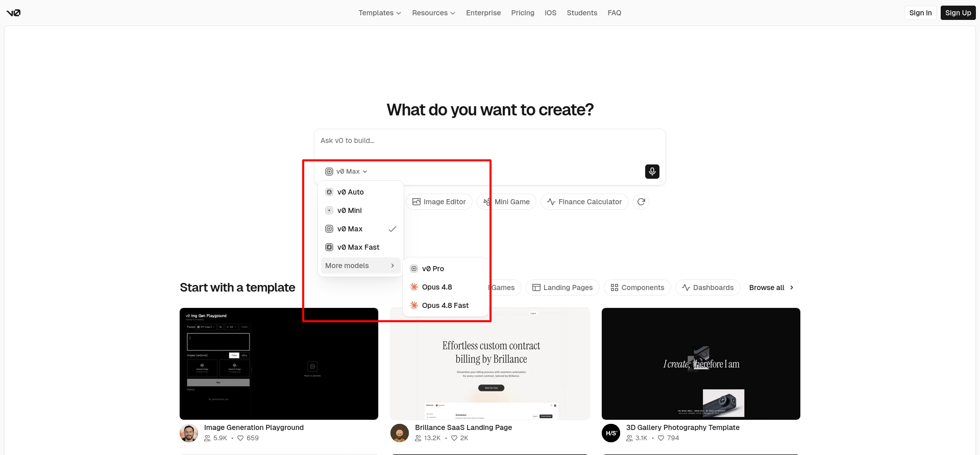980x455 pixels.
Task: Click the users icon beside 13.2K
Action: 418,438
